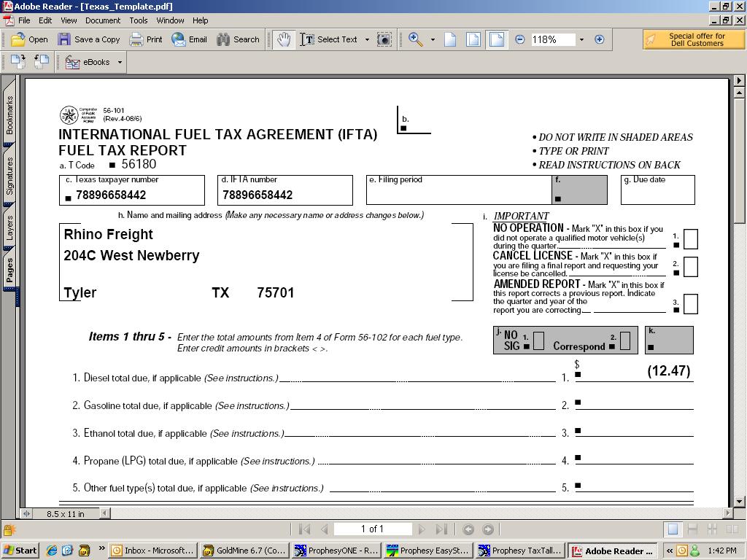Click the Zoom In magnifier tool
This screenshot has width=747, height=560.
click(416, 39)
